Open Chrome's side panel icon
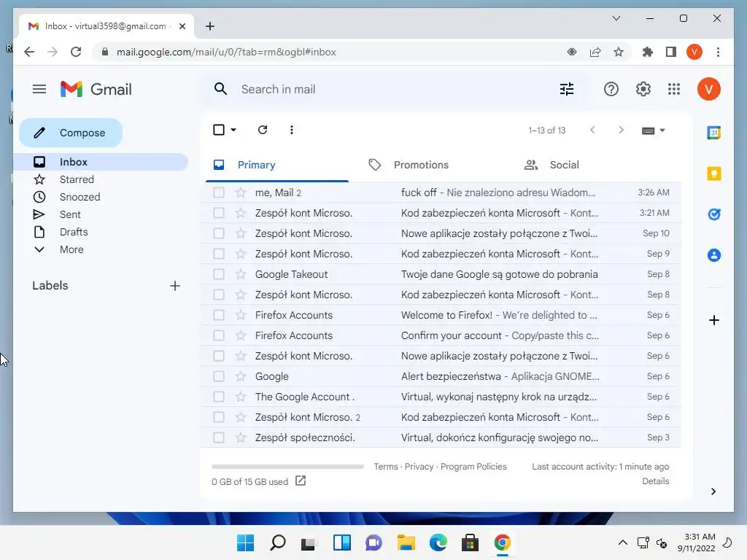 tap(671, 52)
